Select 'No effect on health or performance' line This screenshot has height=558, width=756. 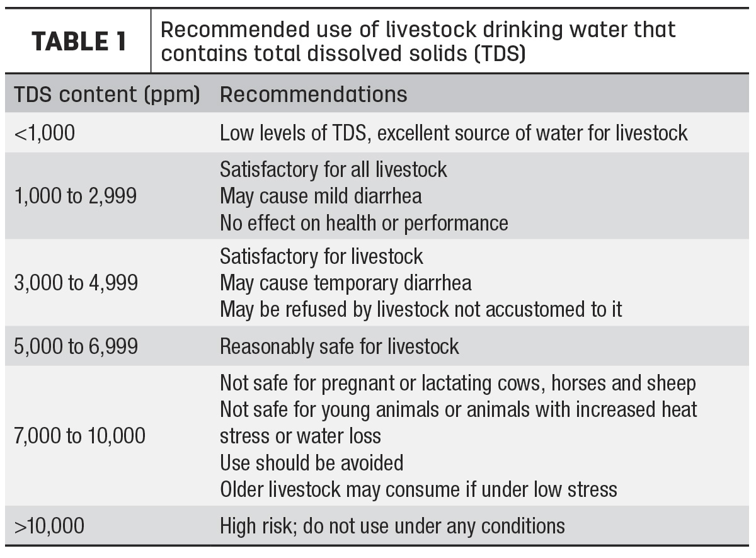point(364,222)
